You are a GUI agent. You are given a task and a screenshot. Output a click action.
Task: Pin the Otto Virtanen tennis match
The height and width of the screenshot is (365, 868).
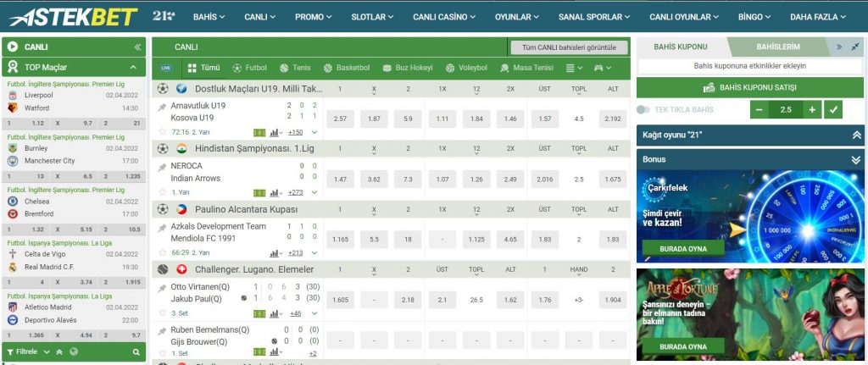point(162,288)
